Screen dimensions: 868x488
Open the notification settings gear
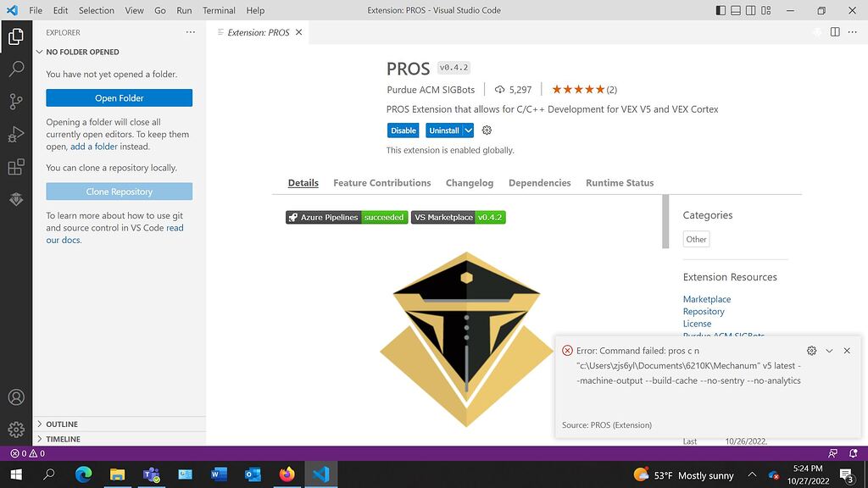tap(811, 350)
